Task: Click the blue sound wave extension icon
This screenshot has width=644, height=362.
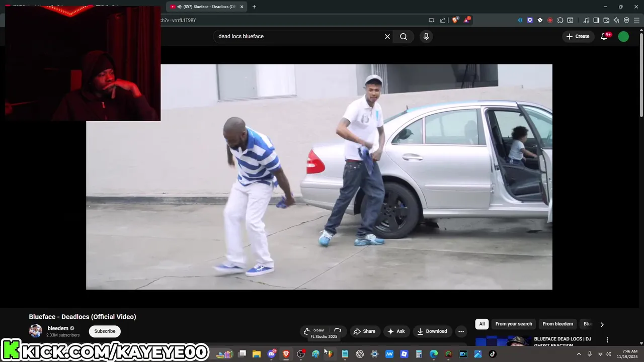Action: 520,20
